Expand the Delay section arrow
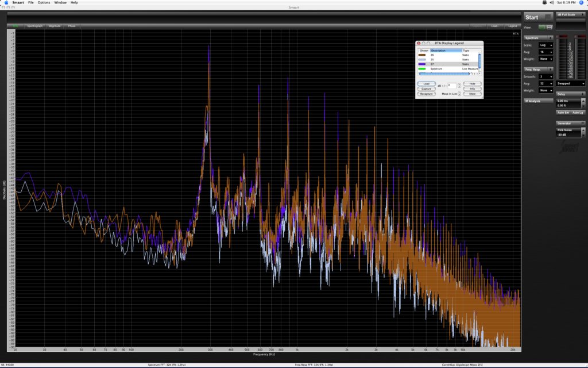Screen dimensions: 588x368 coord(582,94)
